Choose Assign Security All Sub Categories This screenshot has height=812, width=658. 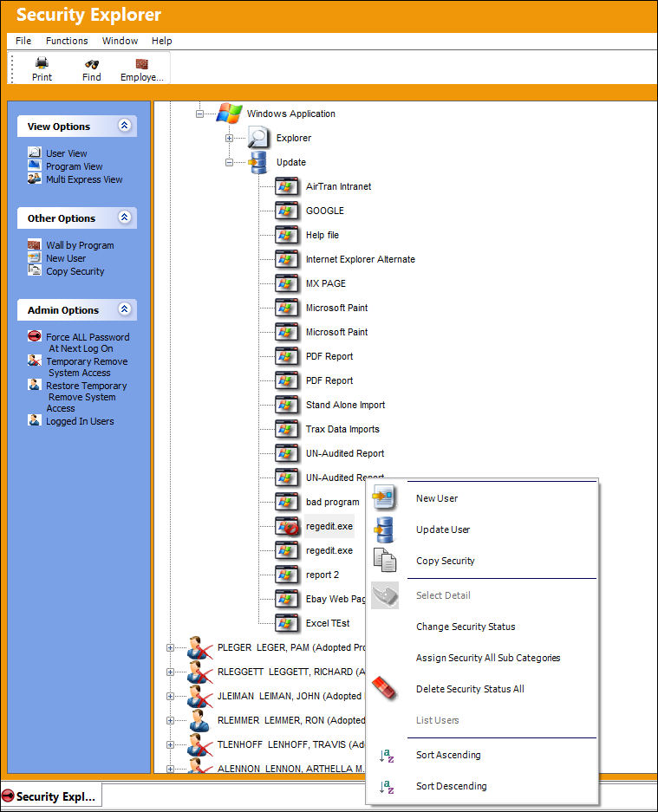tap(487, 658)
